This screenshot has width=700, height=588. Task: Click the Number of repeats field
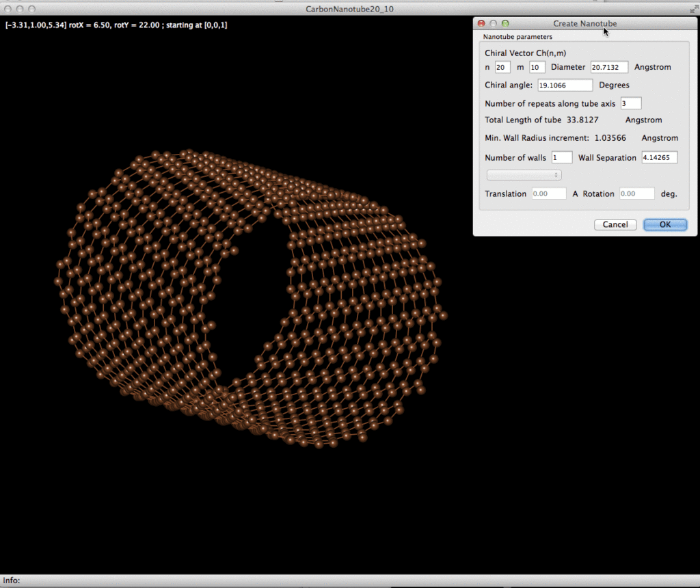630,104
